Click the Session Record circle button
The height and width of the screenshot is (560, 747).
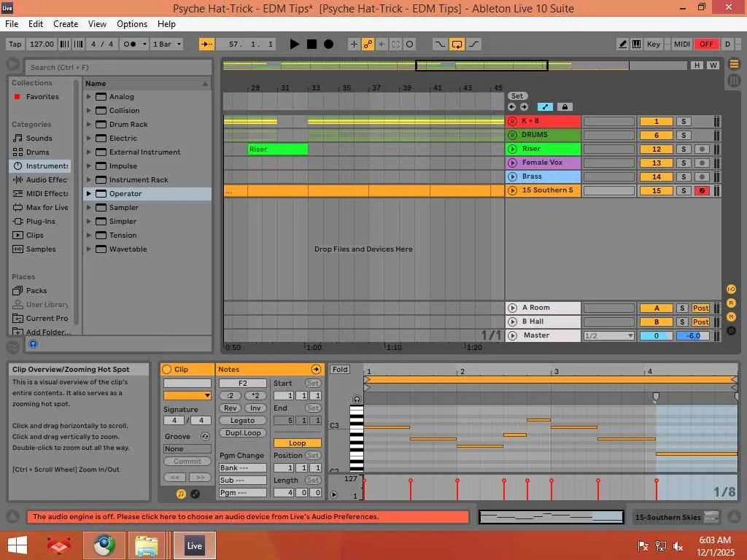[x=409, y=44]
